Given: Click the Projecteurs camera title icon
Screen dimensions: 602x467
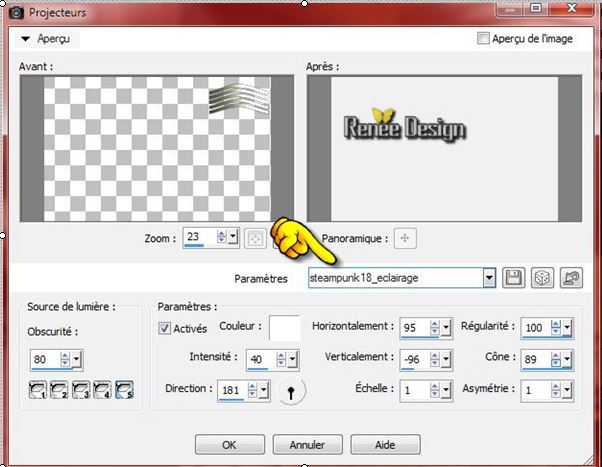Looking at the screenshot, I should tap(16, 12).
